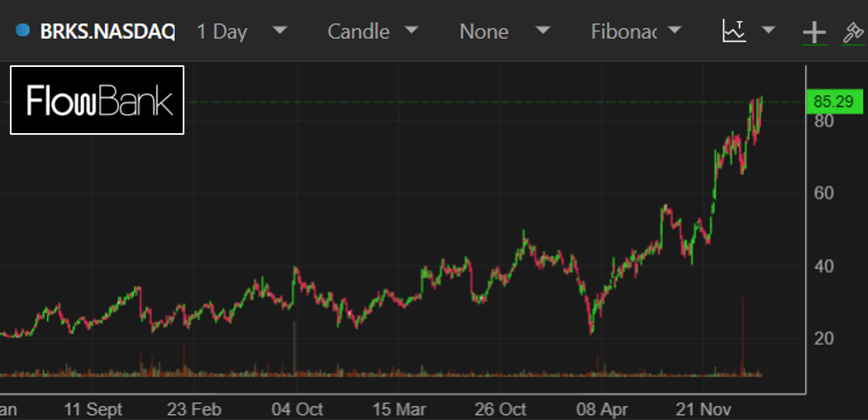Select the line chart study icon
The image size is (868, 420).
point(734,31)
